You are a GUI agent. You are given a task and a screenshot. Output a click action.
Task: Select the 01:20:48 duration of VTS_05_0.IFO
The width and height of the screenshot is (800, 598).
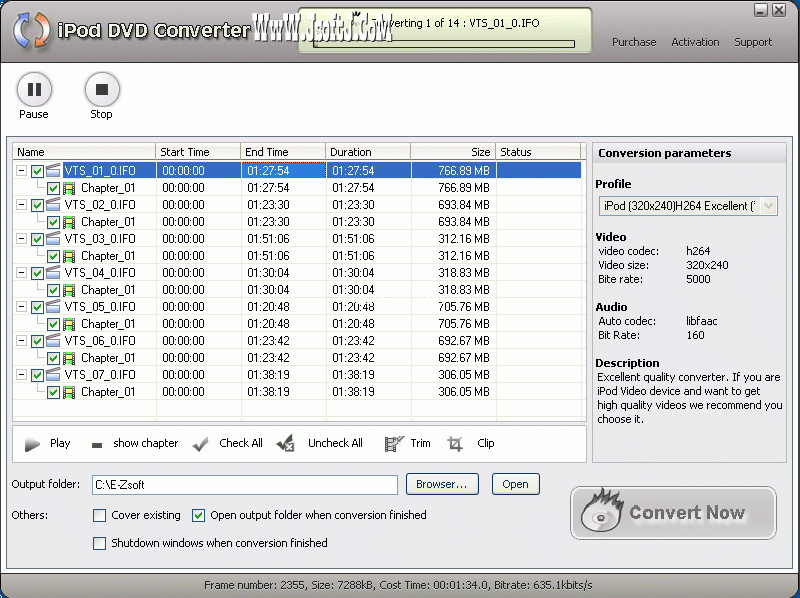click(x=353, y=307)
